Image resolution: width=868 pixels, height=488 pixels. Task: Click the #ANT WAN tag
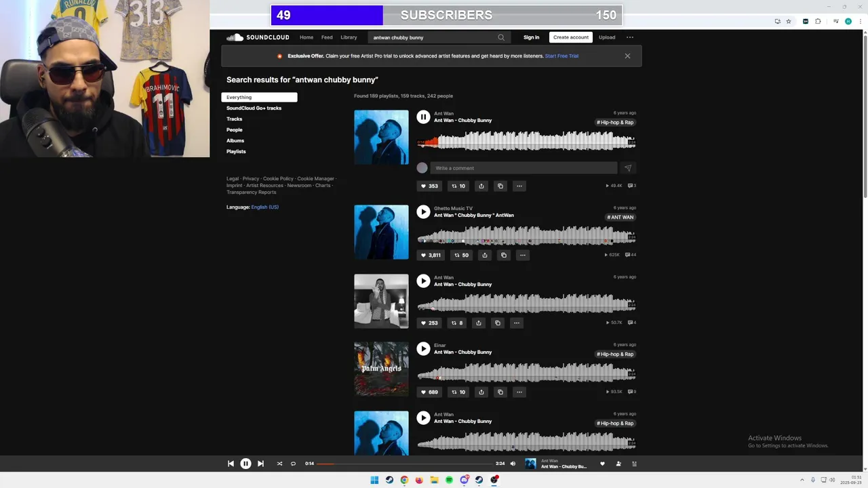[620, 217]
